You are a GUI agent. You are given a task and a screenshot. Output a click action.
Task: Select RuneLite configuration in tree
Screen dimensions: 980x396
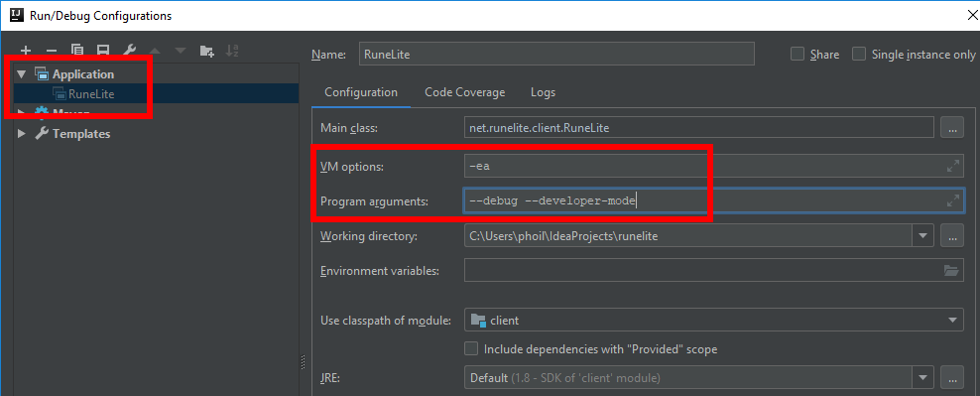coord(92,94)
